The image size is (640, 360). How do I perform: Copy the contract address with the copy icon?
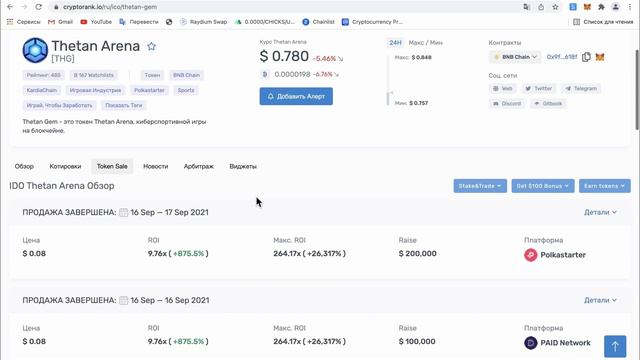click(586, 57)
